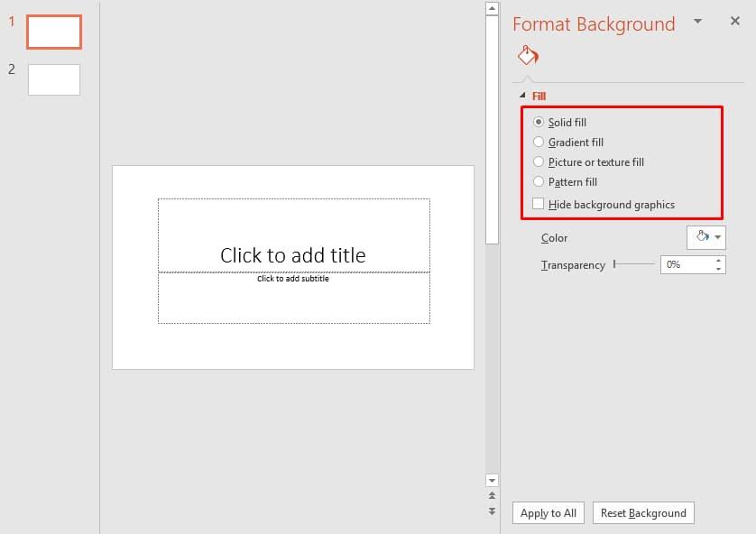Click the scrollbar up arrow

click(491, 8)
